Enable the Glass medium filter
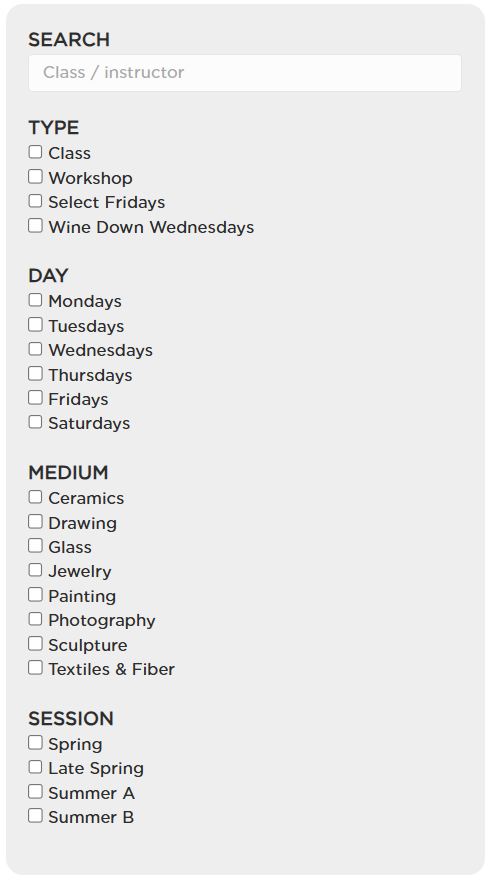The image size is (490, 890). (x=35, y=546)
